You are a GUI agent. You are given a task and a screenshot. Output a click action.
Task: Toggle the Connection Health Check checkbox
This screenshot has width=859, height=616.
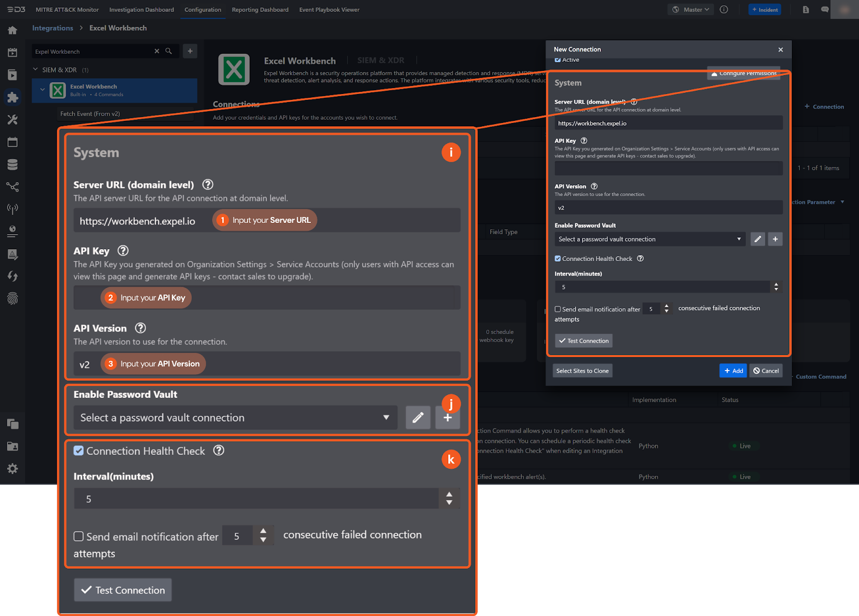[558, 259]
